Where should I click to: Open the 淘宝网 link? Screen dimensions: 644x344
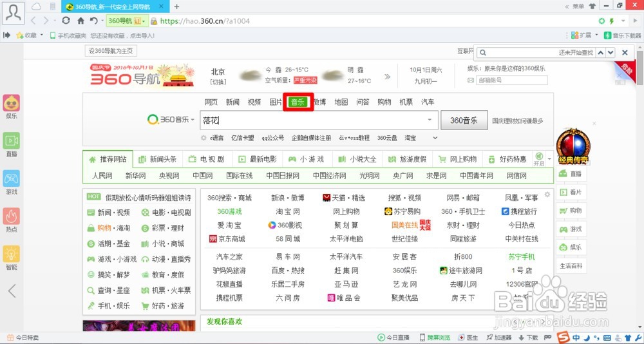[x=288, y=212]
